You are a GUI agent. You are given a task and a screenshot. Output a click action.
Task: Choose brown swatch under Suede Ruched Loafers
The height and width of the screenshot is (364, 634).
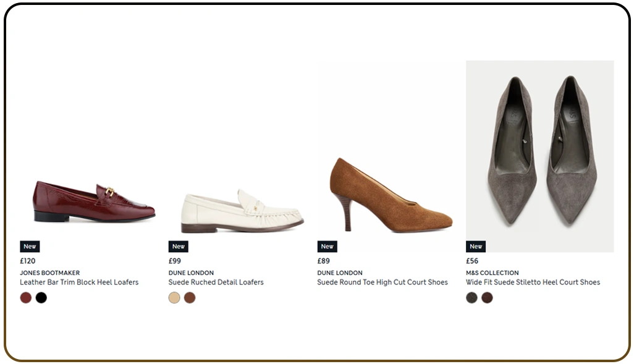tap(190, 298)
